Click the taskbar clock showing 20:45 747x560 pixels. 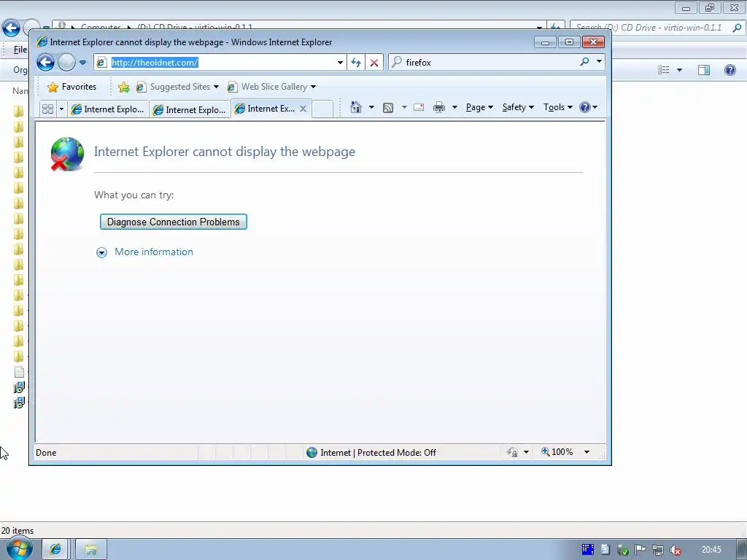point(711,550)
